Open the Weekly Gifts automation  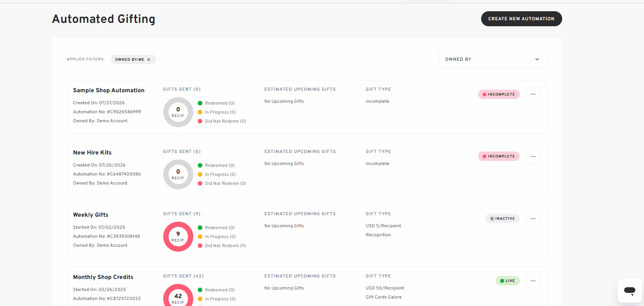tap(91, 215)
